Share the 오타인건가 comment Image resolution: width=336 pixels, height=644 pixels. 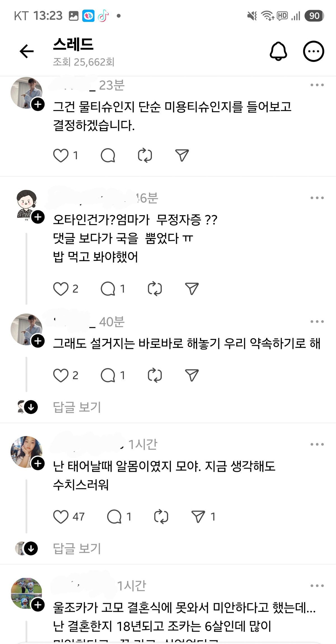pos(192,289)
